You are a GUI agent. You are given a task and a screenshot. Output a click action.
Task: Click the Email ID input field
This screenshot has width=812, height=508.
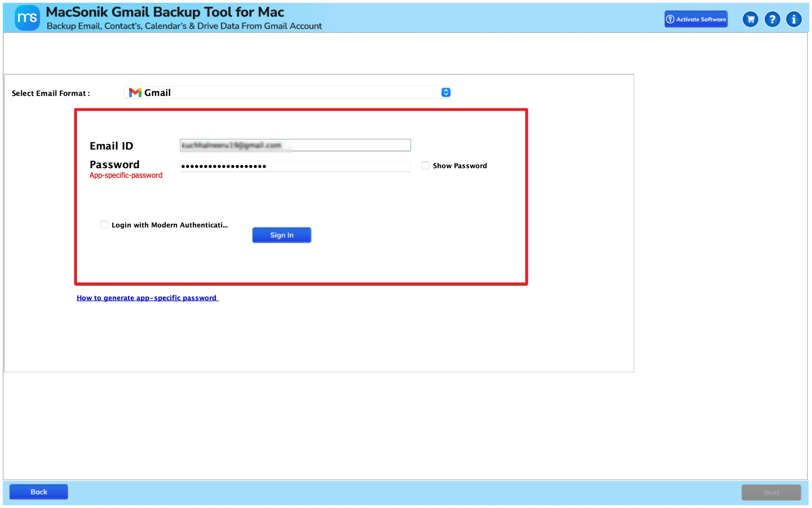coord(295,145)
